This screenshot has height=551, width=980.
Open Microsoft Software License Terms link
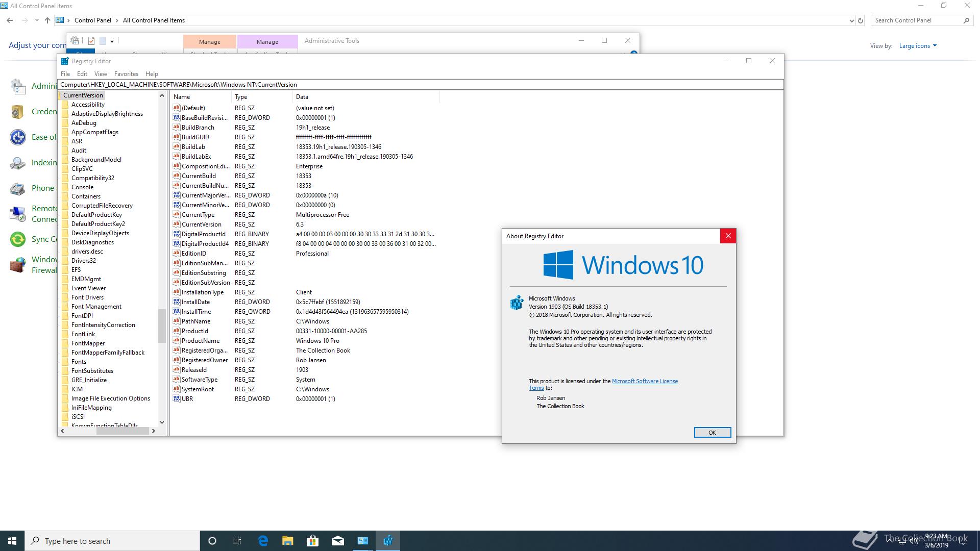645,381
